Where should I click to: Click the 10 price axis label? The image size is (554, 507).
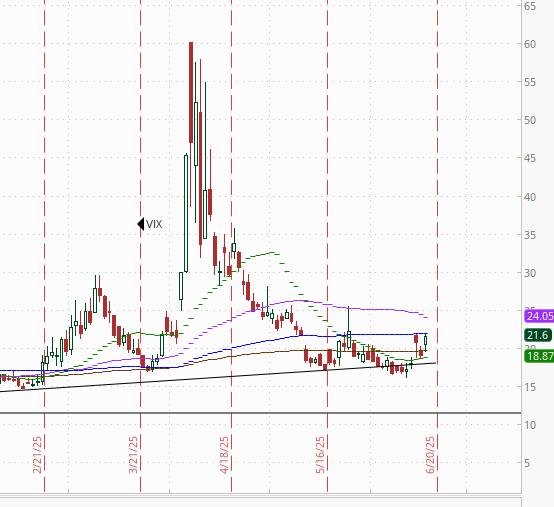click(530, 425)
